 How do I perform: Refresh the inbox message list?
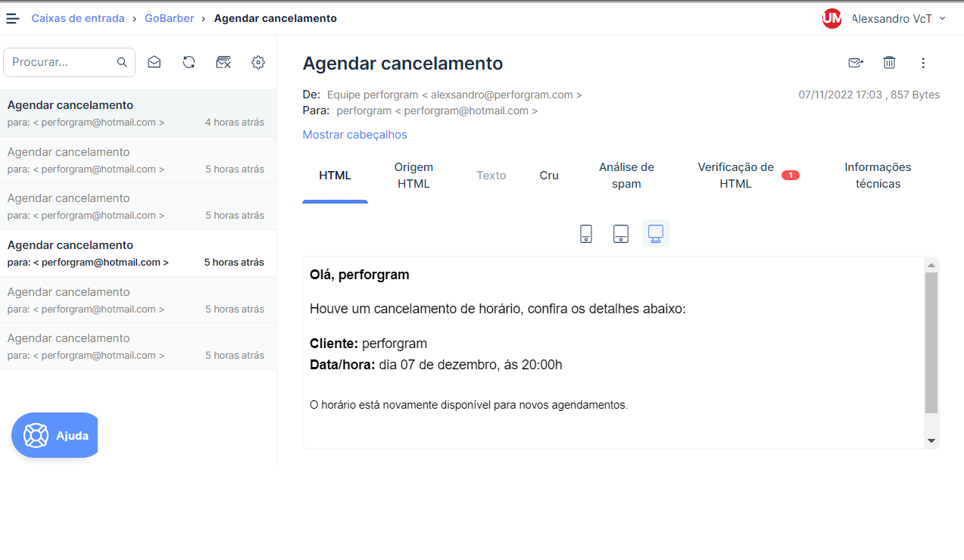tap(189, 62)
